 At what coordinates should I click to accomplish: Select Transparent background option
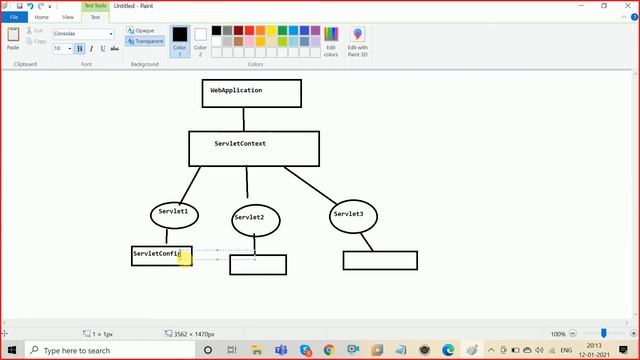[145, 41]
